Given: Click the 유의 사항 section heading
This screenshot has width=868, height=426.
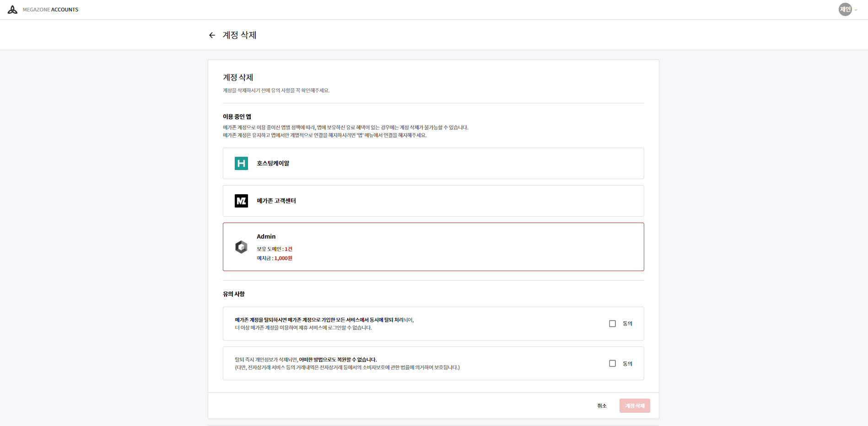Looking at the screenshot, I should coord(234,294).
